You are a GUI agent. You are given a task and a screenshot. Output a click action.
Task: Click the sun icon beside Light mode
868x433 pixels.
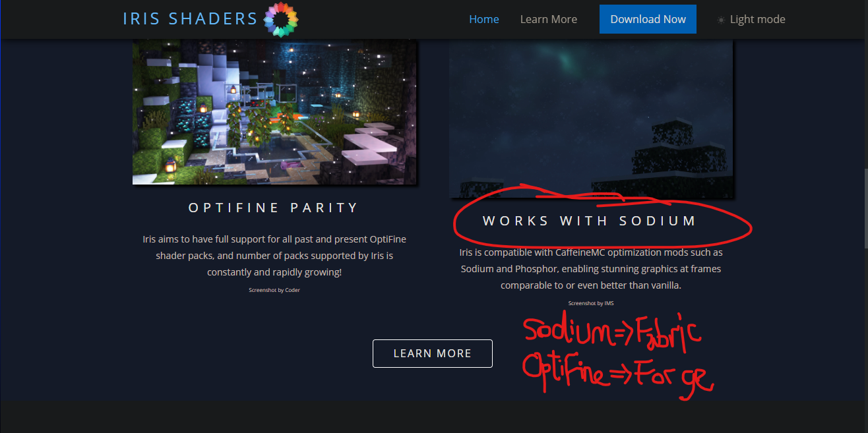point(721,20)
